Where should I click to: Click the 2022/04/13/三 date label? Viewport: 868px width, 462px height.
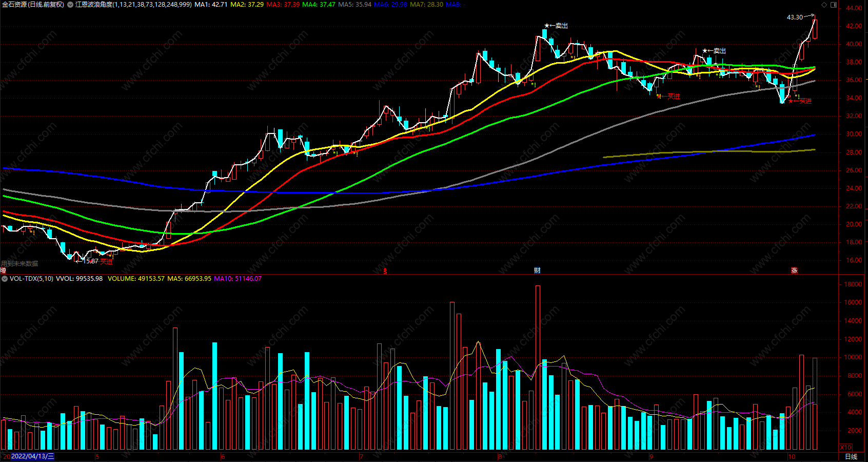32,456
